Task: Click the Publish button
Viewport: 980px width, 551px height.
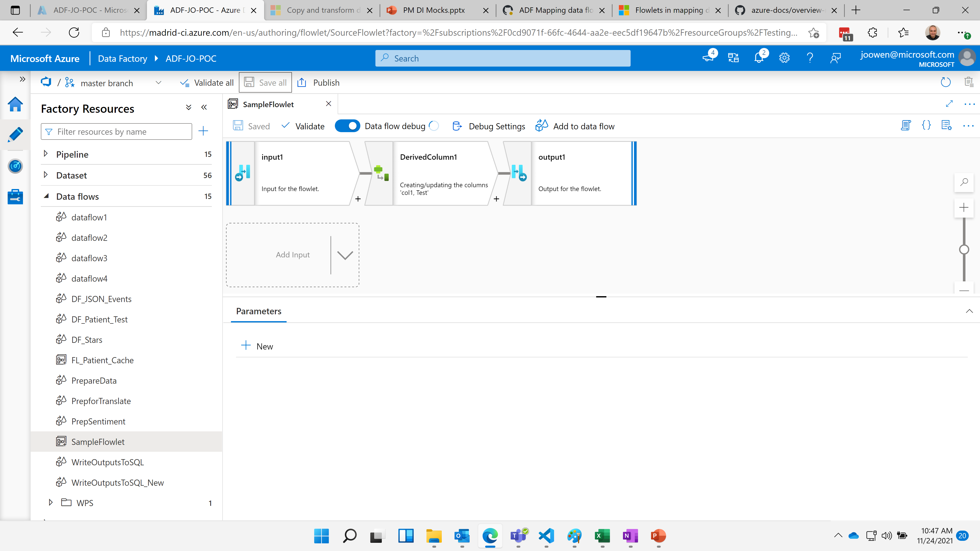Action: [x=326, y=82]
